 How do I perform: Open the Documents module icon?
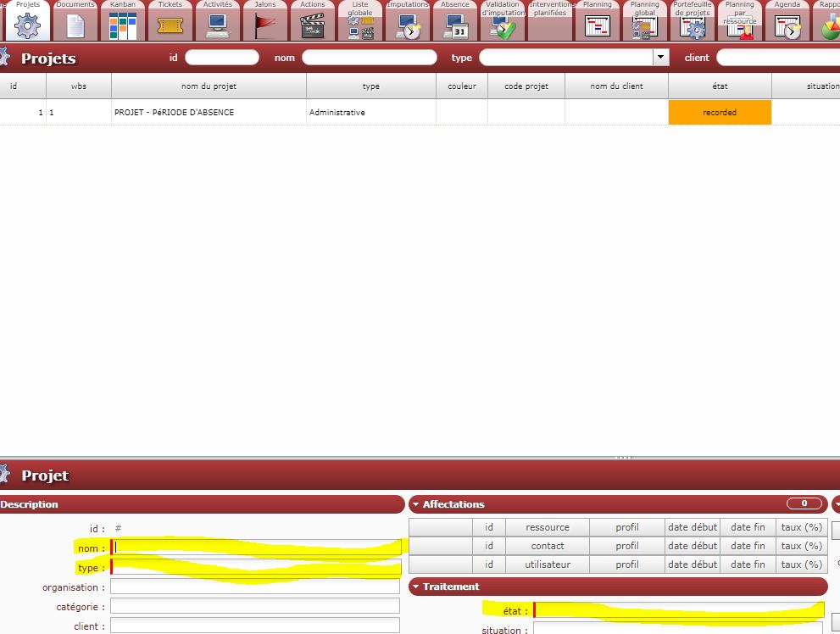tap(75, 26)
